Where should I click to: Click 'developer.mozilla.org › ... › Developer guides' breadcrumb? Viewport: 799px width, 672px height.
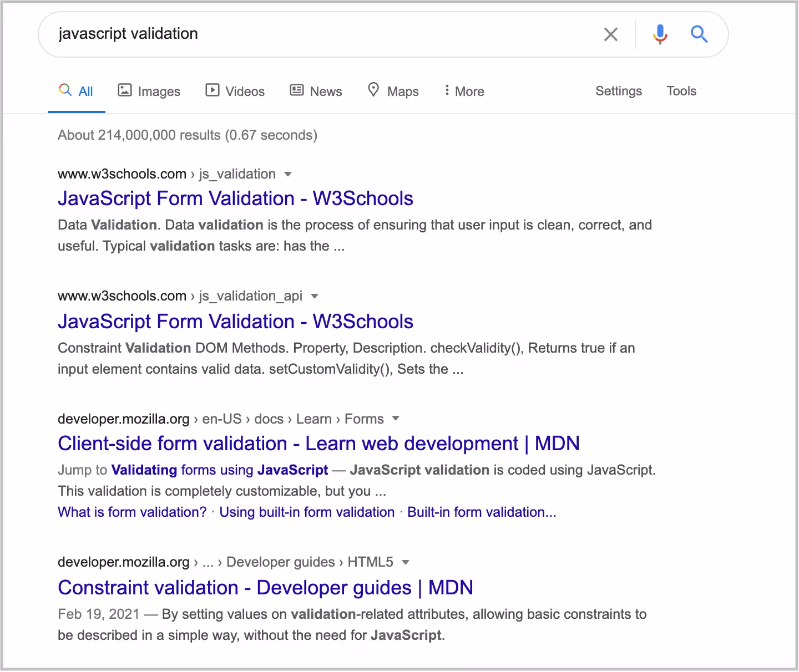coord(196,562)
